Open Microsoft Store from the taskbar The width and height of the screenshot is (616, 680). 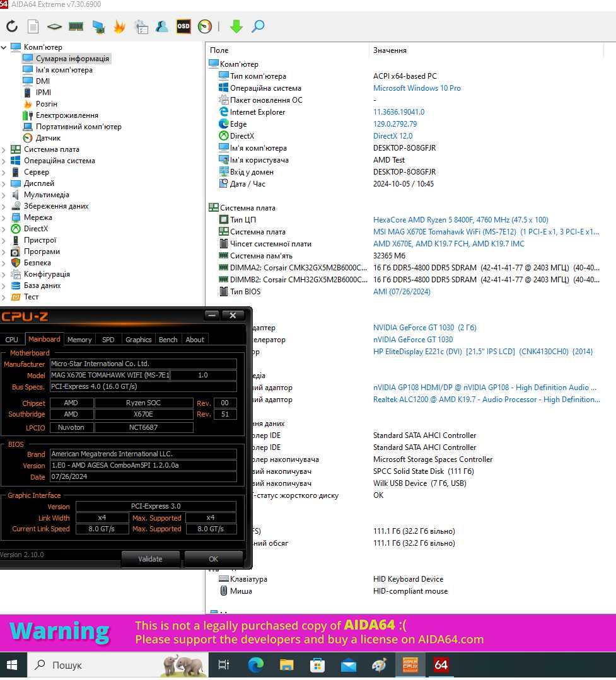click(317, 665)
